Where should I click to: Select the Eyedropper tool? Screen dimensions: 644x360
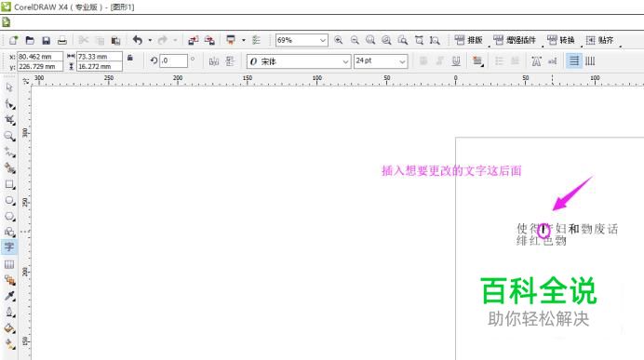click(x=9, y=297)
